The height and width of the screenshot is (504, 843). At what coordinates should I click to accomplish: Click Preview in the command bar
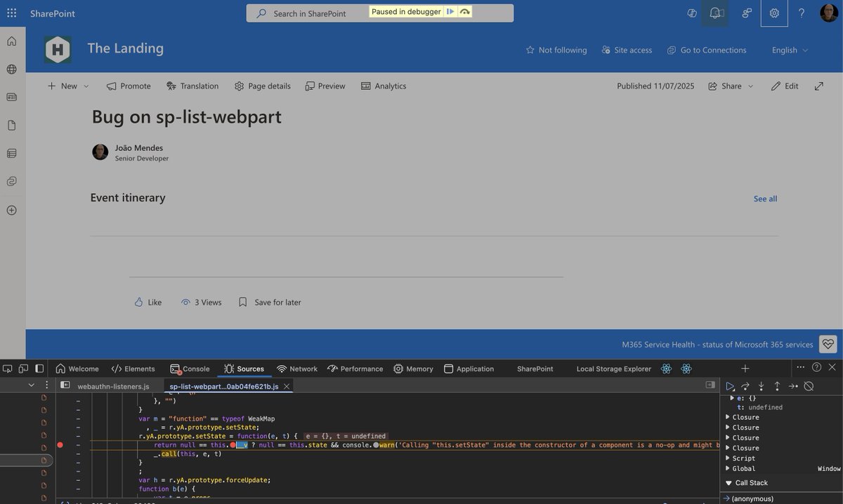tap(325, 86)
